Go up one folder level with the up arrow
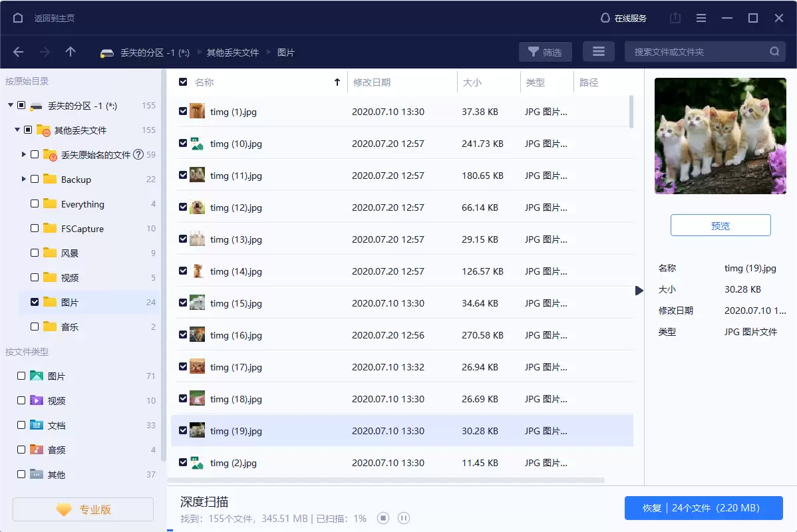Image resolution: width=797 pixels, height=532 pixels. 71,52
